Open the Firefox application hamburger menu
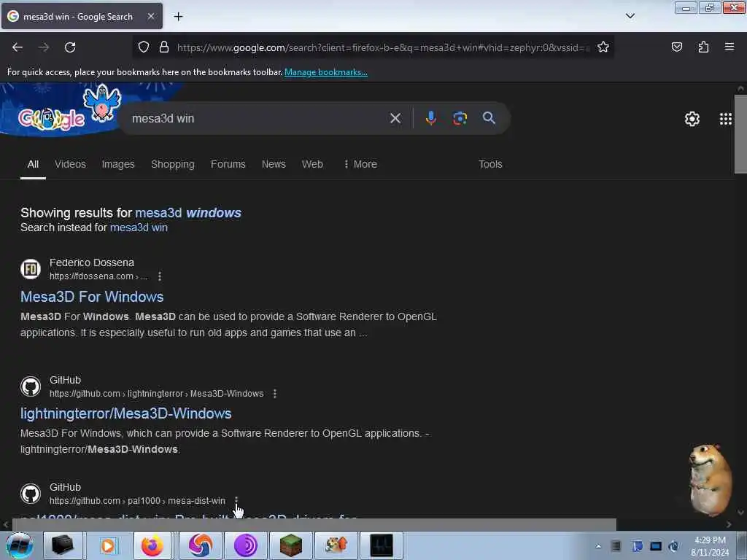747x560 pixels. (x=729, y=47)
